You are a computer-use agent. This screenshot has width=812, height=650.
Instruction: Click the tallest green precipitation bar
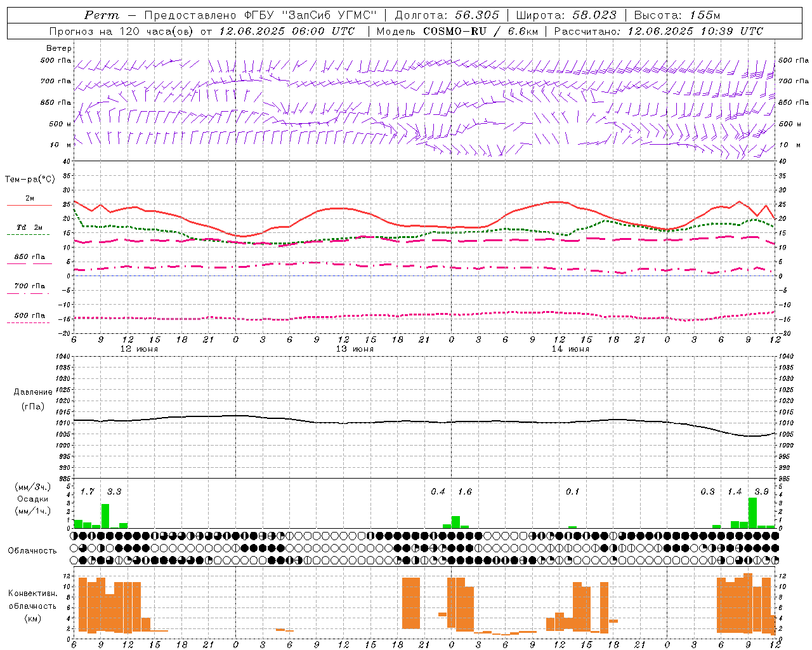click(752, 513)
